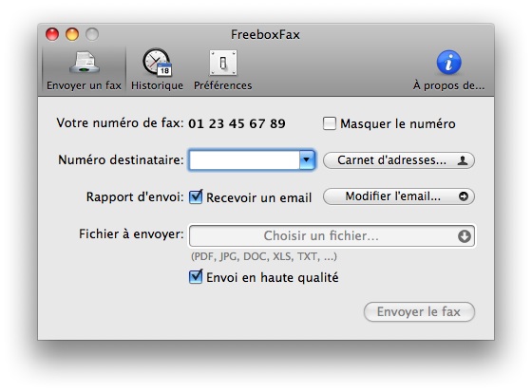Click the arrow icon in Modifier l'email button
The width and height of the screenshot is (532, 392).
464,196
